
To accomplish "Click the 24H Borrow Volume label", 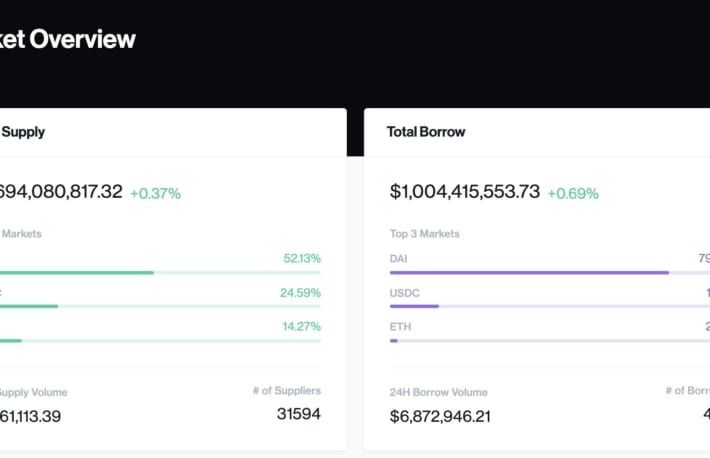I will (x=438, y=392).
